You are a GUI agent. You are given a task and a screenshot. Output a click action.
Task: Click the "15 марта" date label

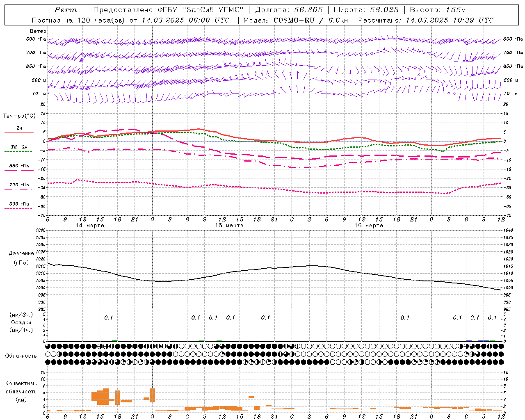pyautogui.click(x=229, y=226)
